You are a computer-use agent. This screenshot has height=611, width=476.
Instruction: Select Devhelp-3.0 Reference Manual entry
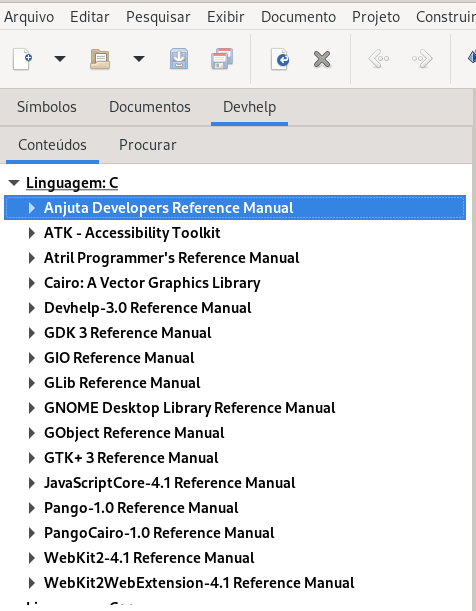[x=148, y=308]
